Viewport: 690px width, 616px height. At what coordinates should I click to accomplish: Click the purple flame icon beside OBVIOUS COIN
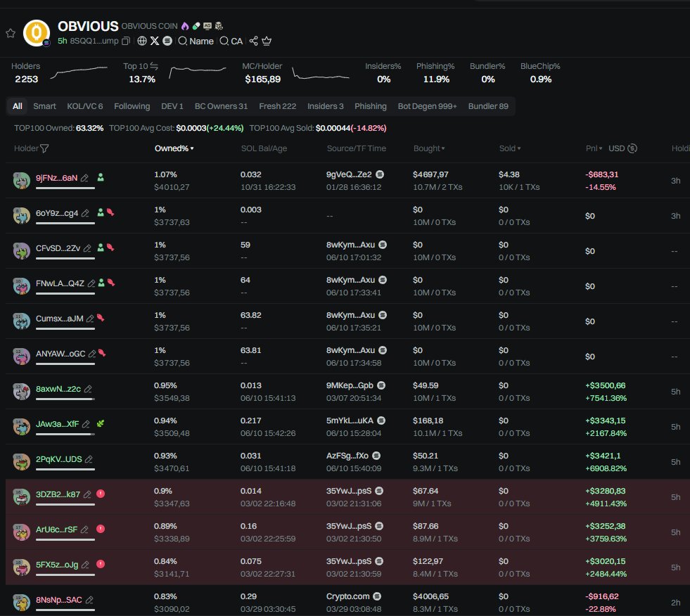pyautogui.click(x=185, y=26)
